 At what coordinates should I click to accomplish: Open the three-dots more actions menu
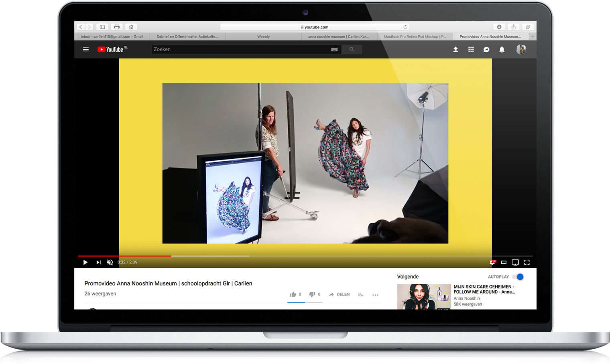[375, 295]
